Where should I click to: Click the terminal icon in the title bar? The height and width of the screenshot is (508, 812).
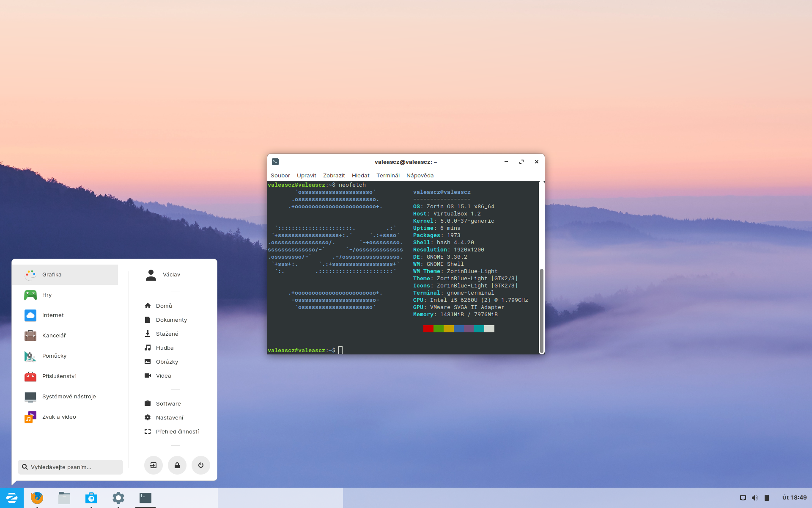tap(275, 162)
